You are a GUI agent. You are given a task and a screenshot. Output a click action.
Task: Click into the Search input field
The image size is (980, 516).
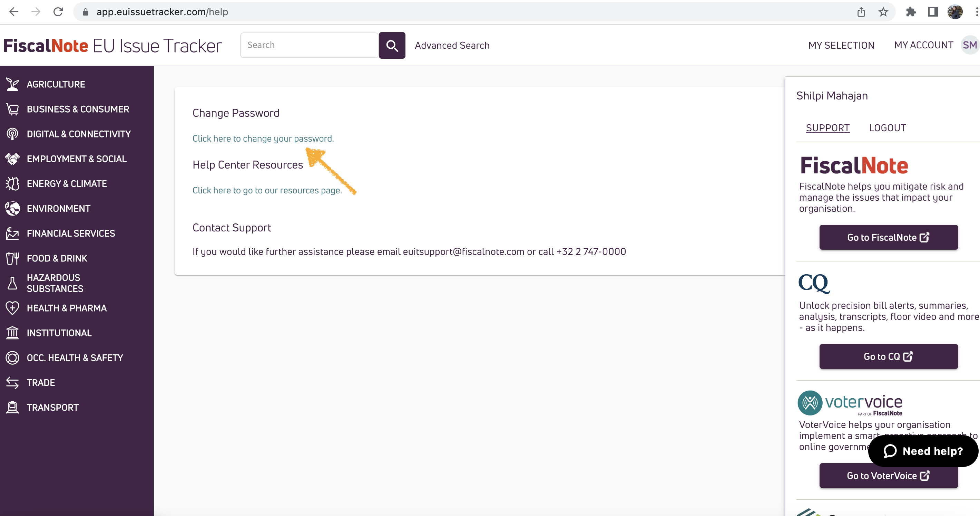coord(309,45)
